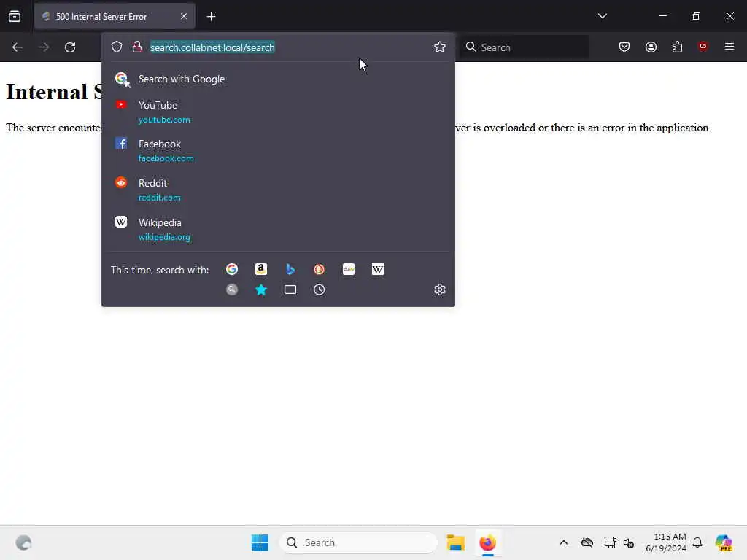Click the taskbar Search box
Viewport: 747px width, 560px height.
click(358, 542)
